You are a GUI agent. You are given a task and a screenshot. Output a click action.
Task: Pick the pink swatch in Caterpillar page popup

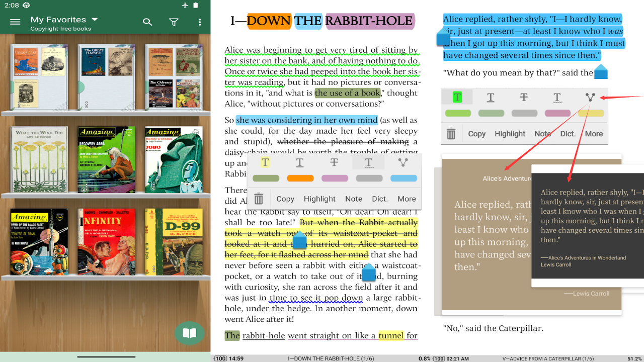557,113
